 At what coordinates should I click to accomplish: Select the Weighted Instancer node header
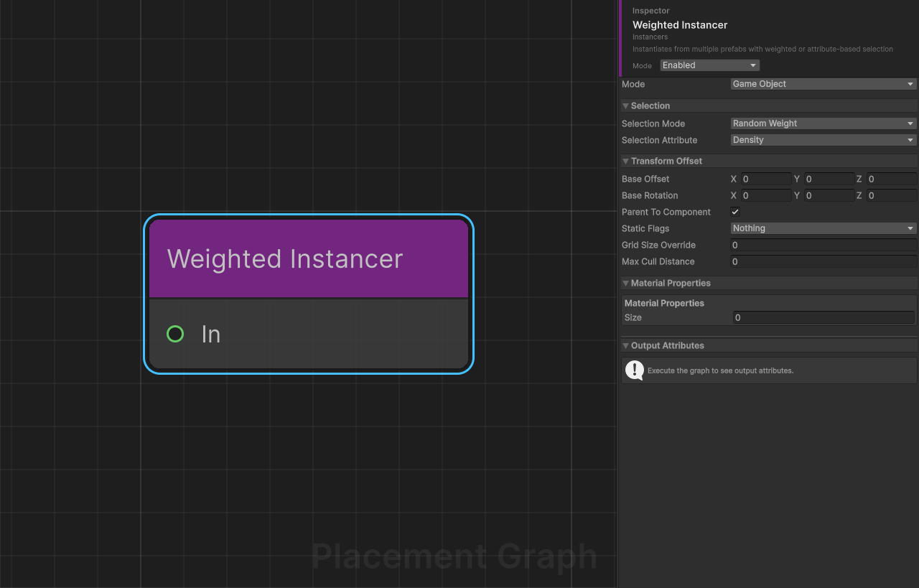click(x=309, y=258)
